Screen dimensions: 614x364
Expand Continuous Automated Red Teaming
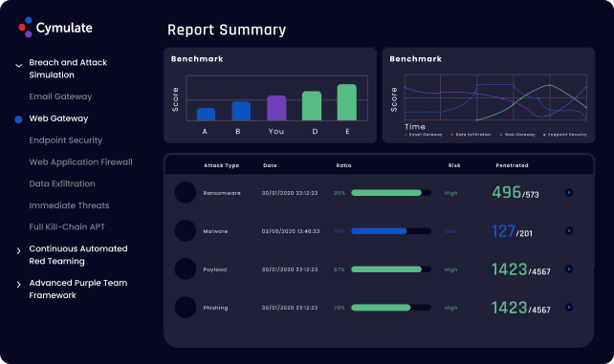18,251
